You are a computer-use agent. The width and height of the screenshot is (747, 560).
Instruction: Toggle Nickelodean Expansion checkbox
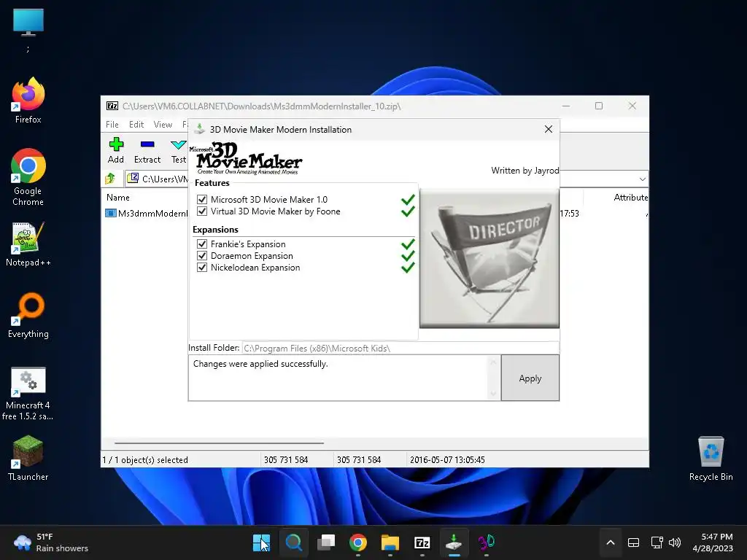[202, 268]
